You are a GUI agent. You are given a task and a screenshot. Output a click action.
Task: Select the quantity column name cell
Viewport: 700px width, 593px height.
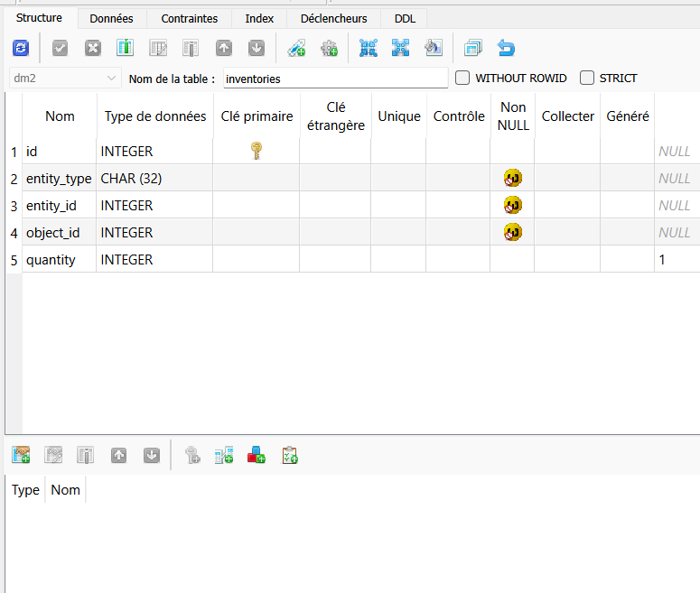[x=60, y=260]
